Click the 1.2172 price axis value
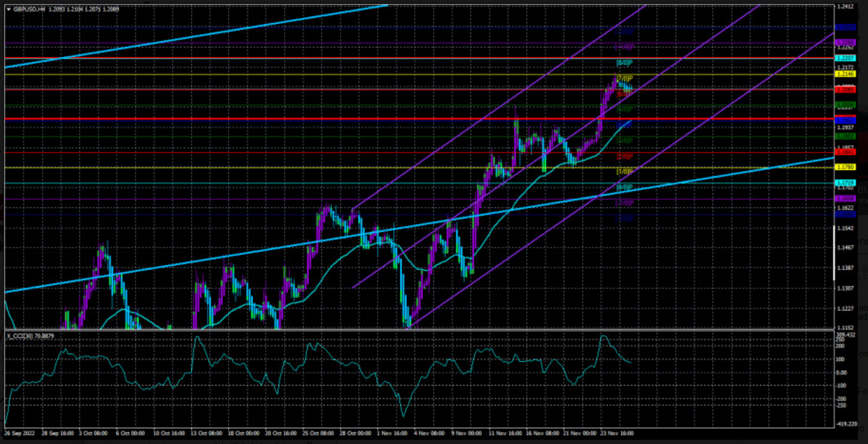 coord(845,68)
